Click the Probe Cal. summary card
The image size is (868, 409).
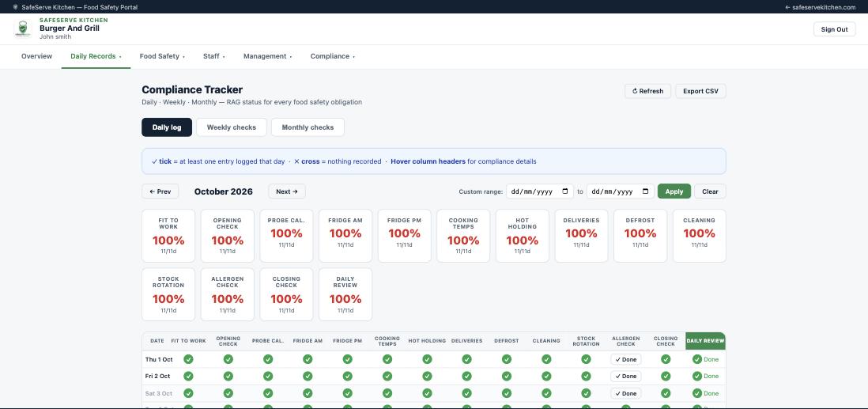pyautogui.click(x=286, y=236)
